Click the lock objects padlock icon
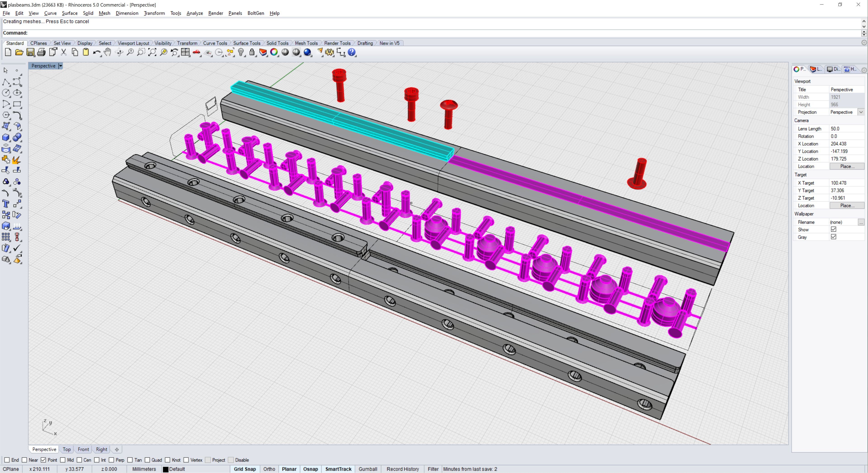The height and width of the screenshot is (473, 868). click(252, 52)
